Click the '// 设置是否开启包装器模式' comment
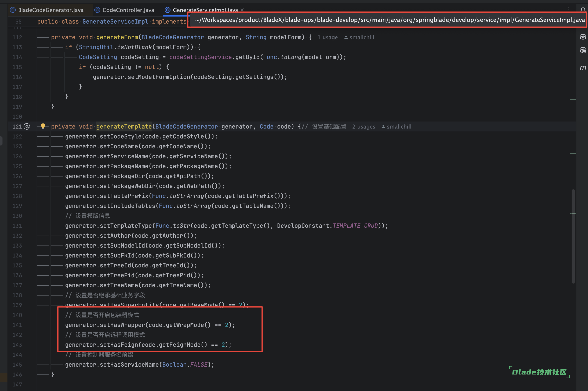Screen dimensions: 588x391 pos(102,315)
